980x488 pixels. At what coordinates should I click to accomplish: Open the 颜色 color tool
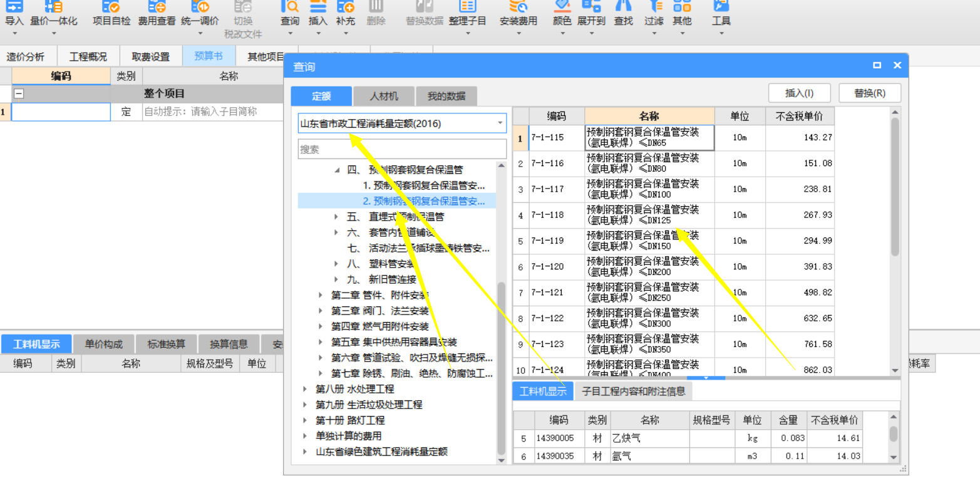pos(562,14)
